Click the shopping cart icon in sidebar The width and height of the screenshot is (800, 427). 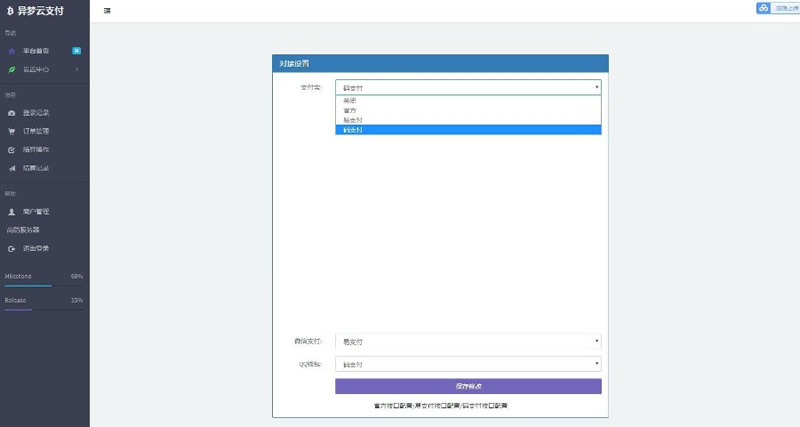[x=12, y=131]
